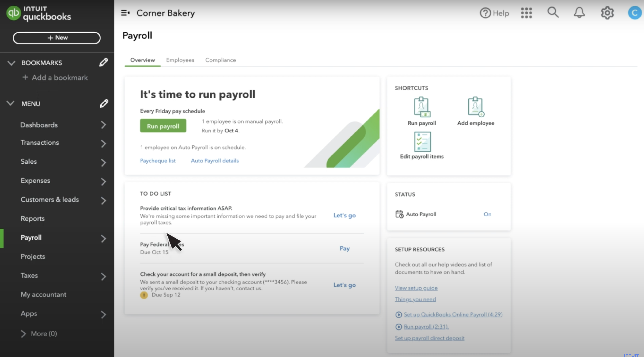Switch to the Compliance tab

click(221, 60)
